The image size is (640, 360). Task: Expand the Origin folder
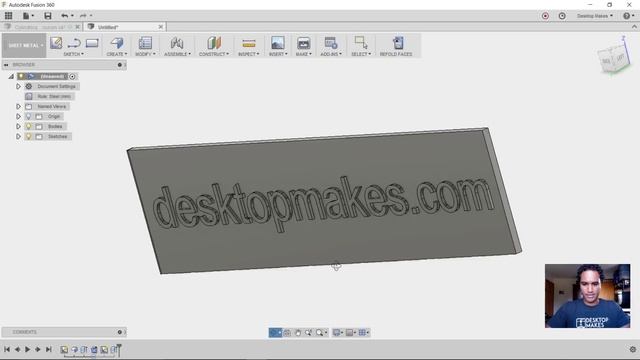coord(18,116)
